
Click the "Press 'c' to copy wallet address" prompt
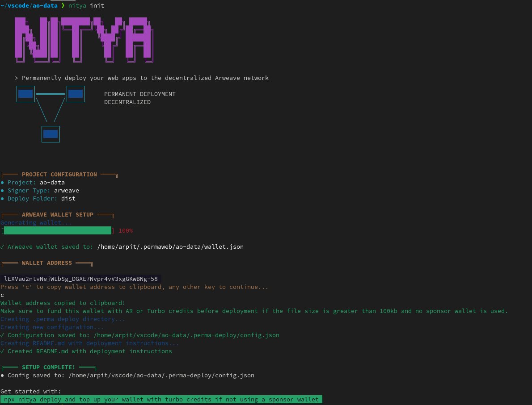[x=135, y=287]
